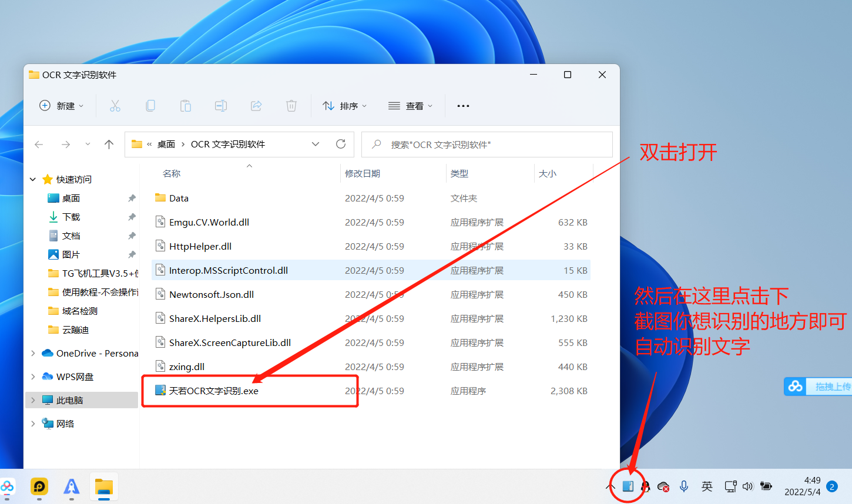
Task: Click the Copy icon in toolbar
Action: tap(150, 106)
